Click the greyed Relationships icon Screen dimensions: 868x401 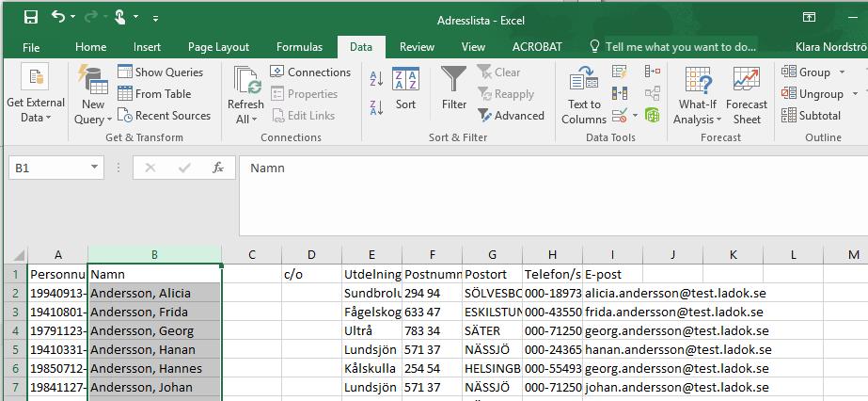pyautogui.click(x=653, y=93)
